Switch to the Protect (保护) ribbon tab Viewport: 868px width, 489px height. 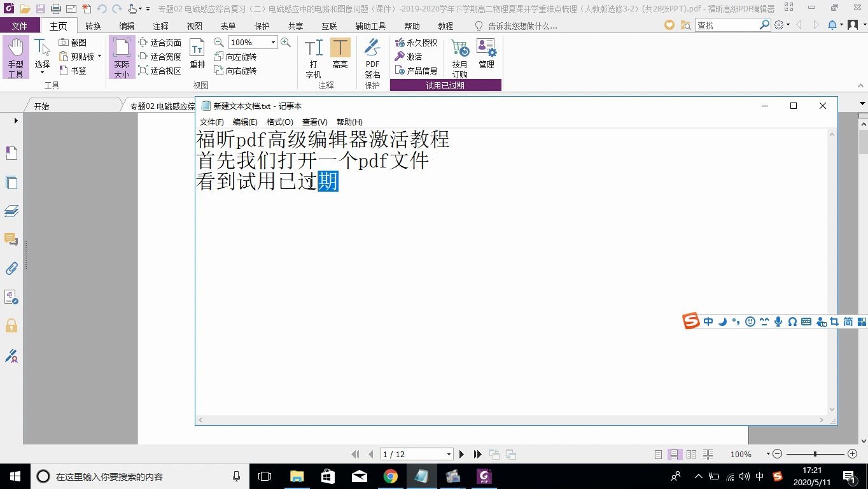[x=262, y=26]
